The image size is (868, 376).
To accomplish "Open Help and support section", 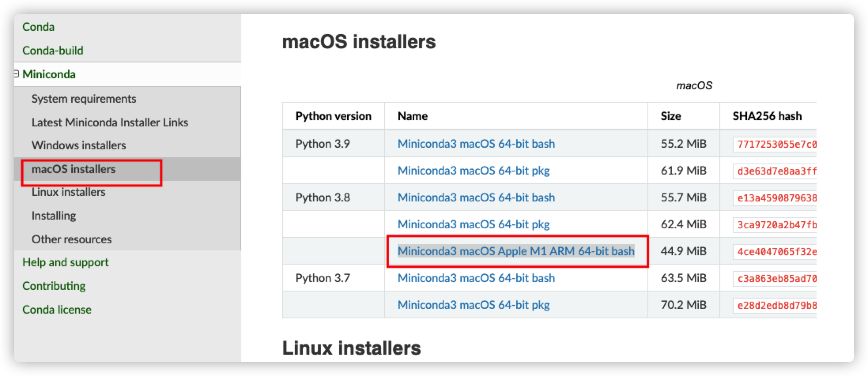I will (x=66, y=262).
